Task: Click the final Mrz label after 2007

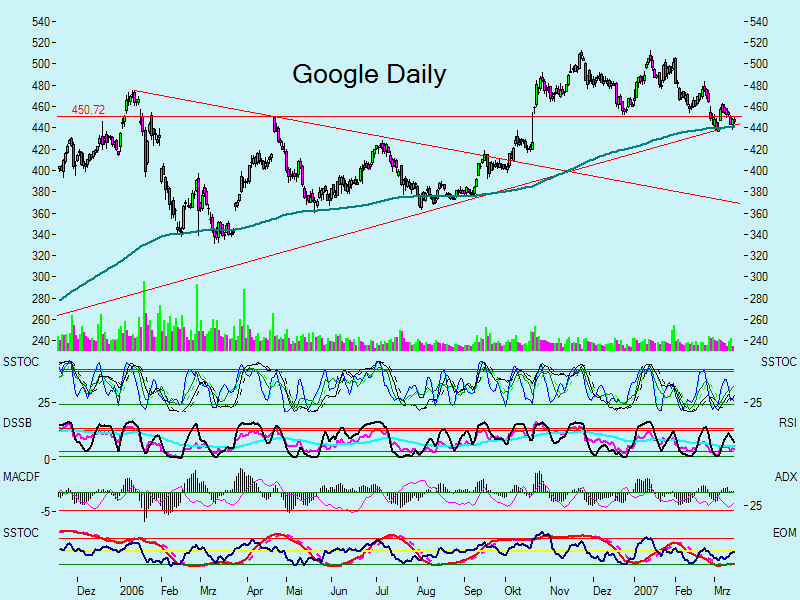Action: 722,591
